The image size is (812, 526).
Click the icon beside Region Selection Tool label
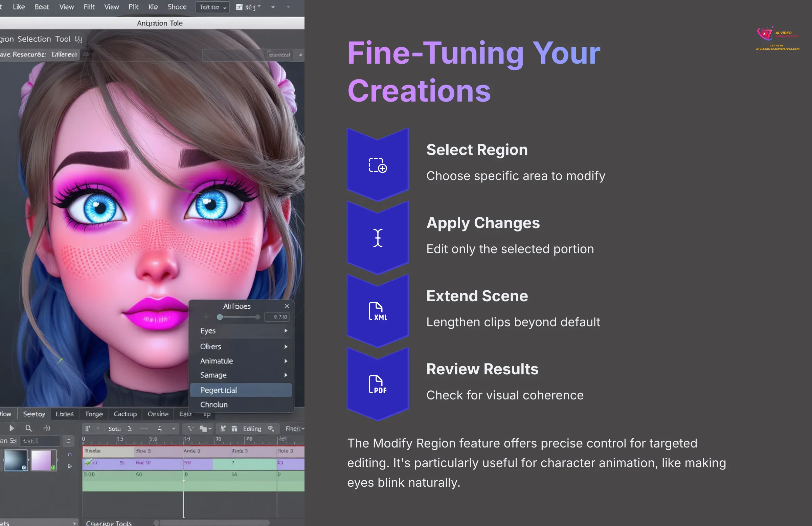tap(78, 39)
